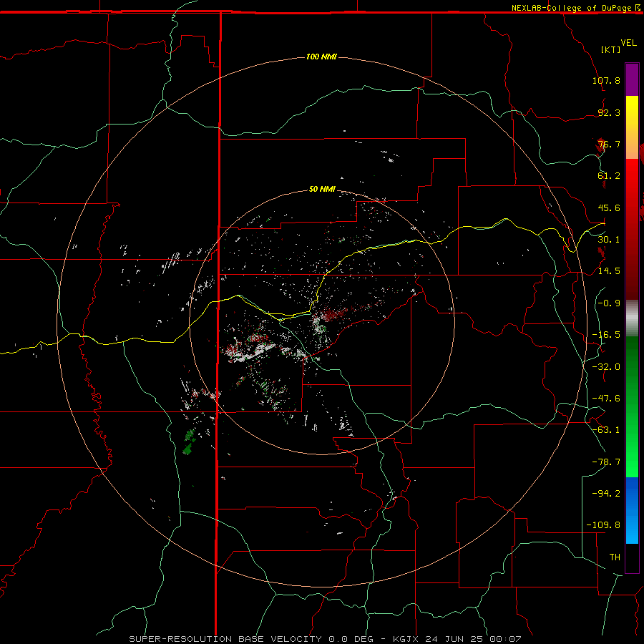
Task: Click the [KT] units label
Action: click(611, 49)
